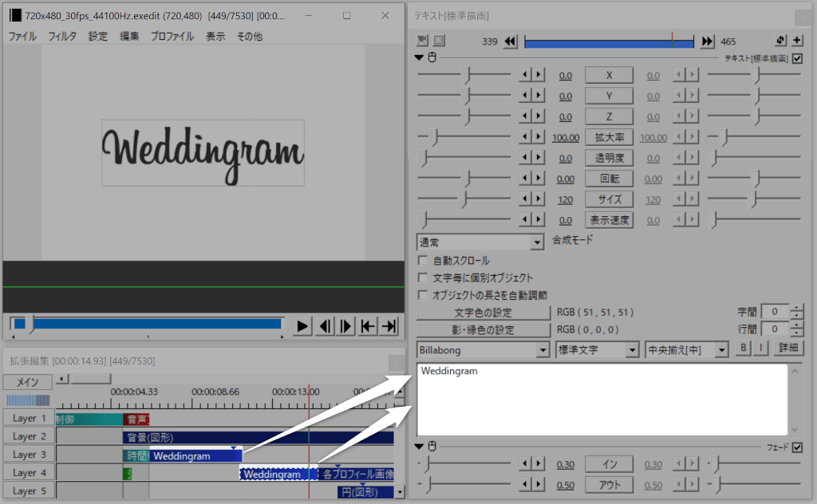Jump to the first frame button
Image resolution: width=817 pixels, height=504 pixels.
pyautogui.click(x=368, y=325)
